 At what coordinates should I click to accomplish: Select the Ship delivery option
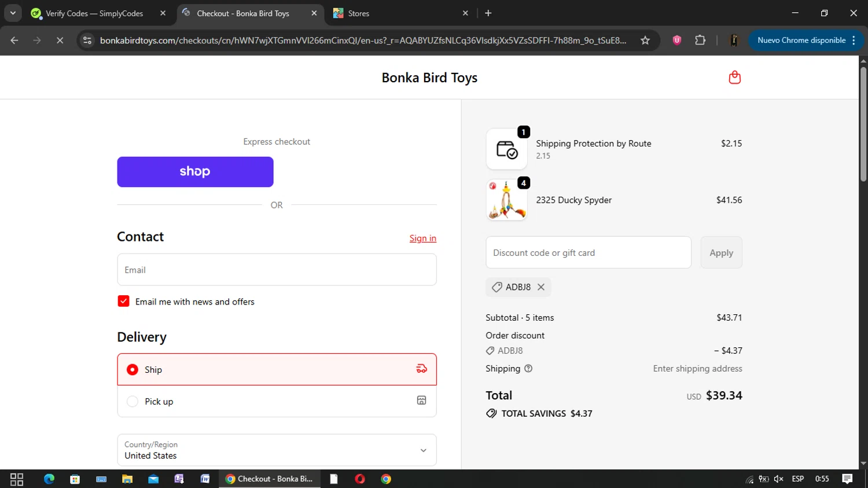277,369
